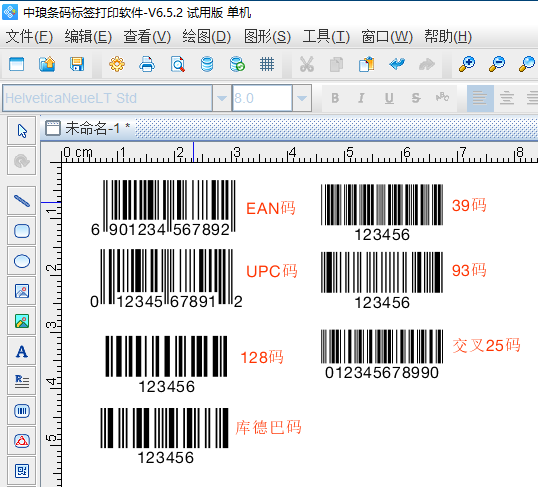538x487 pixels.
Task: Click the Copy icon
Action: [x=336, y=64]
